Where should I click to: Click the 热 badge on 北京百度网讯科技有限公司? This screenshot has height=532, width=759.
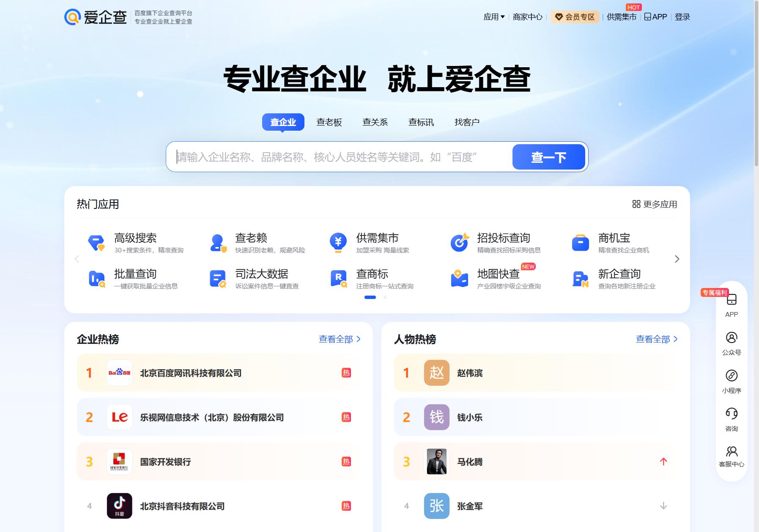coord(346,373)
